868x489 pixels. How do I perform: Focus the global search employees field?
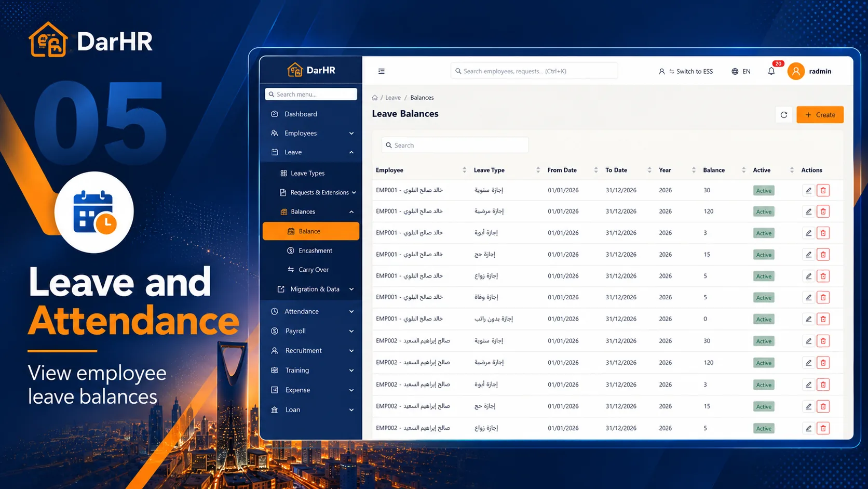(x=534, y=71)
